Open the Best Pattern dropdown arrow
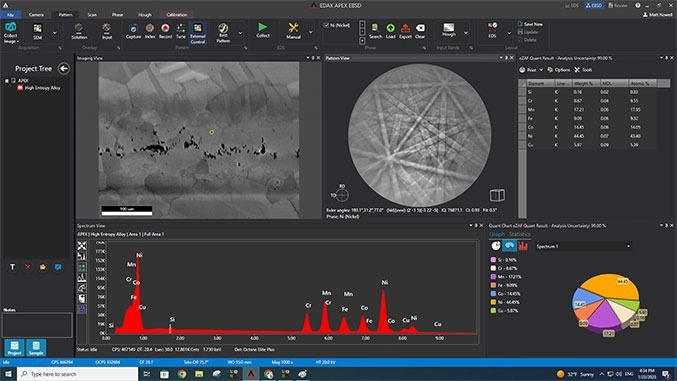Image resolution: width=677 pixels, height=381 pixels. (240, 33)
